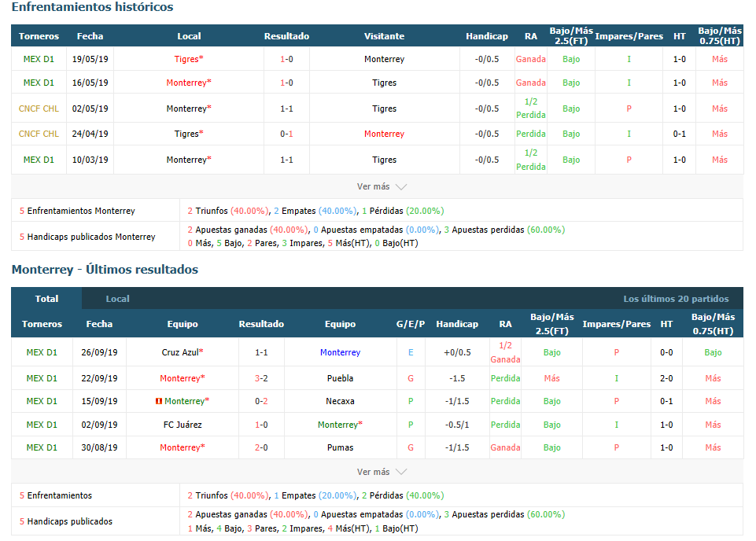This screenshot has height=541, width=756.
Task: Click the red card icon beside Monterrey
Action: tap(159, 401)
